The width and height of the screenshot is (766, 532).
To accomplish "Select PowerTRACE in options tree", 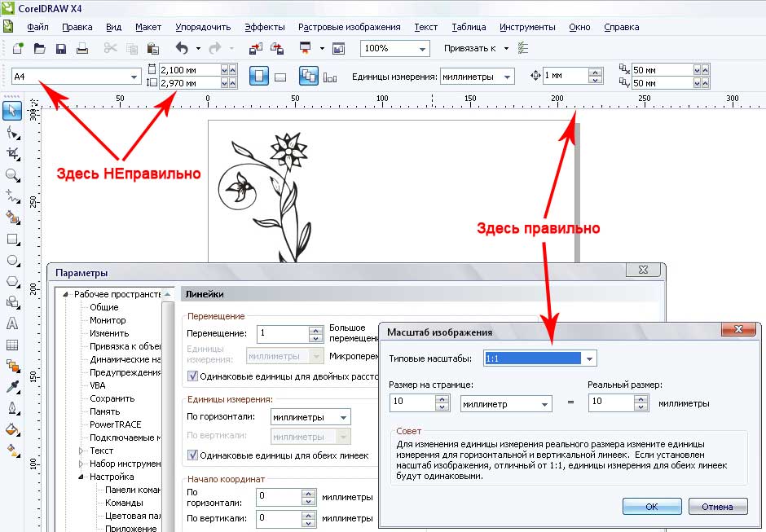I will pyautogui.click(x=115, y=424).
